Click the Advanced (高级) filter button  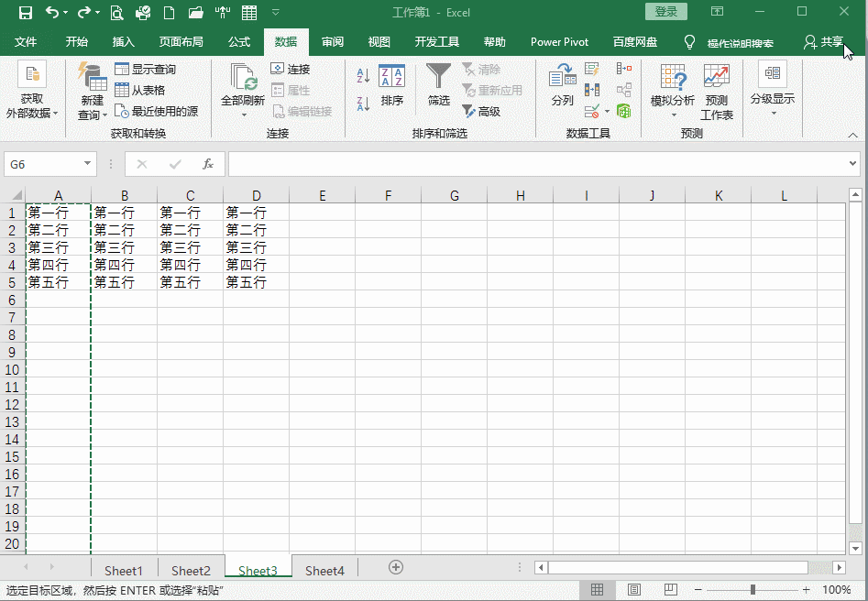[x=481, y=111]
